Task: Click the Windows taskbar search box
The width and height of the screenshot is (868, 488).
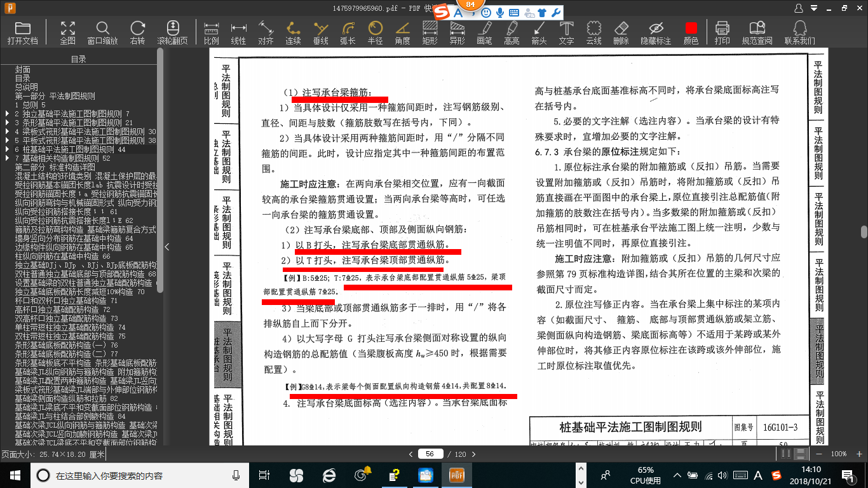Action: coord(140,475)
